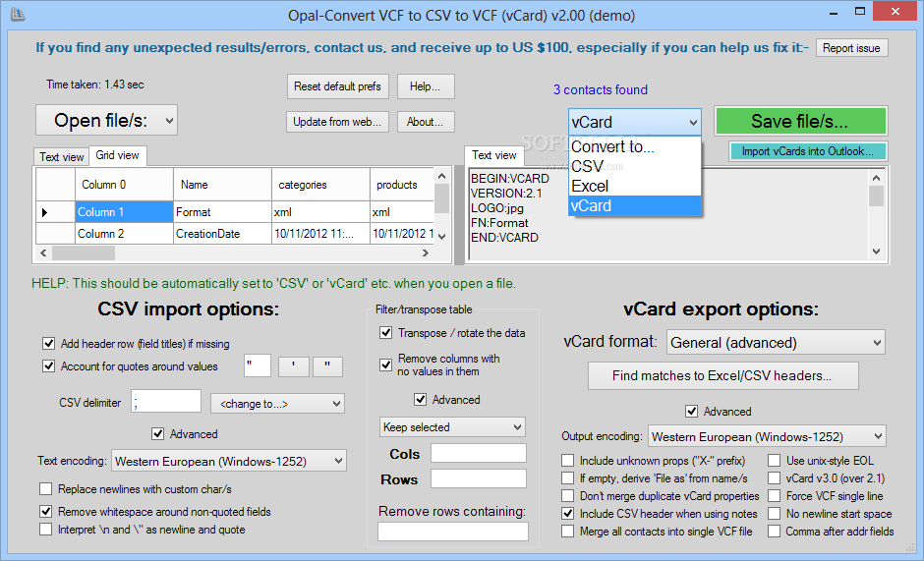Viewport: 924px width, 561px height.
Task: Switch to the left Text view tab
Action: (x=61, y=157)
